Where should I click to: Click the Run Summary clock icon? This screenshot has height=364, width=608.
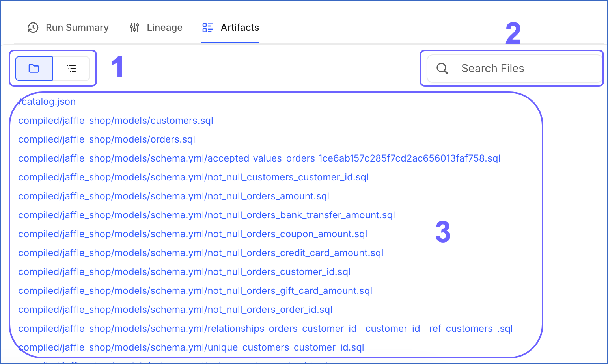tap(33, 28)
